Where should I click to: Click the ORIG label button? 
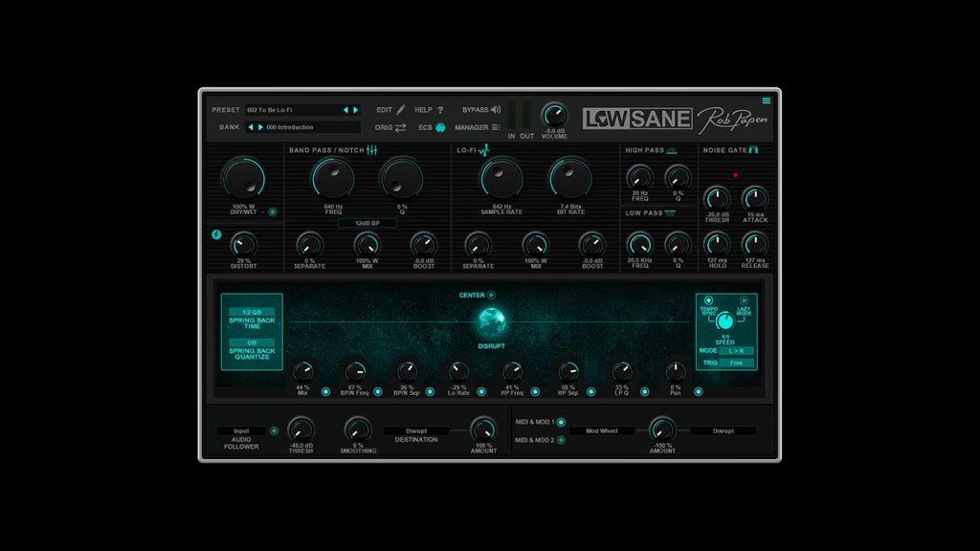pos(384,127)
